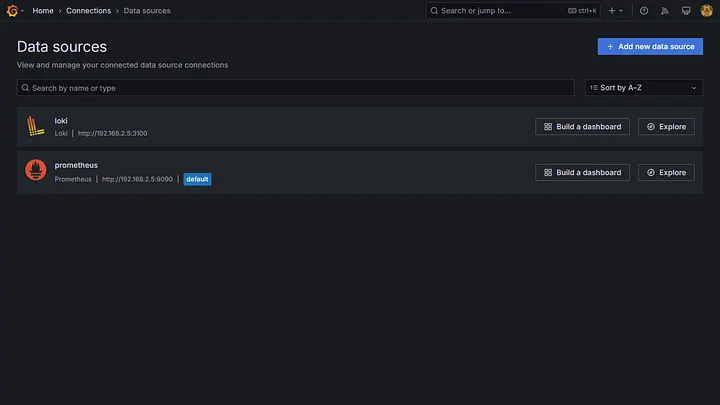The image size is (720, 405).
Task: Click compass icon in prometheus Explore button
Action: 651,173
